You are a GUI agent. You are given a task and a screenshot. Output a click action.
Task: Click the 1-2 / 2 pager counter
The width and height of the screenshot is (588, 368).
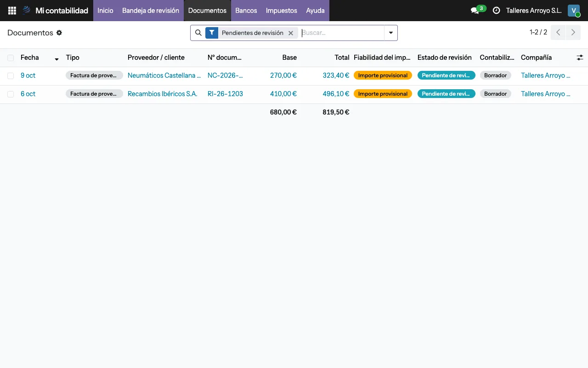[x=538, y=32]
